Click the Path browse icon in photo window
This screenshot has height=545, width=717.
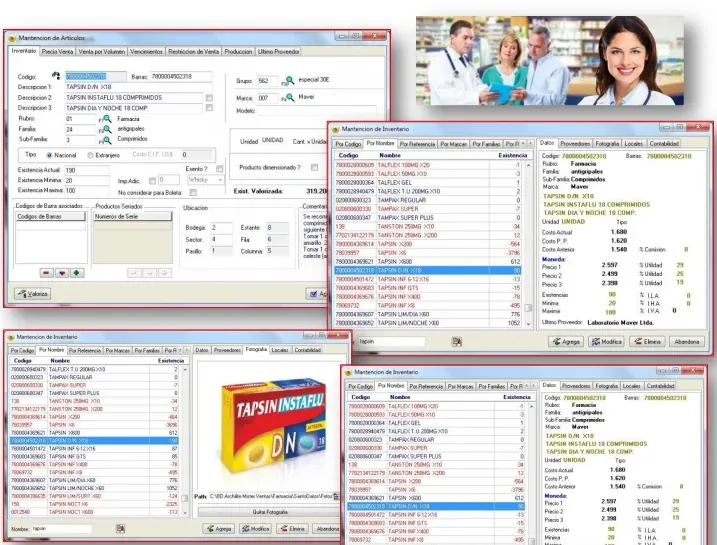point(337,496)
